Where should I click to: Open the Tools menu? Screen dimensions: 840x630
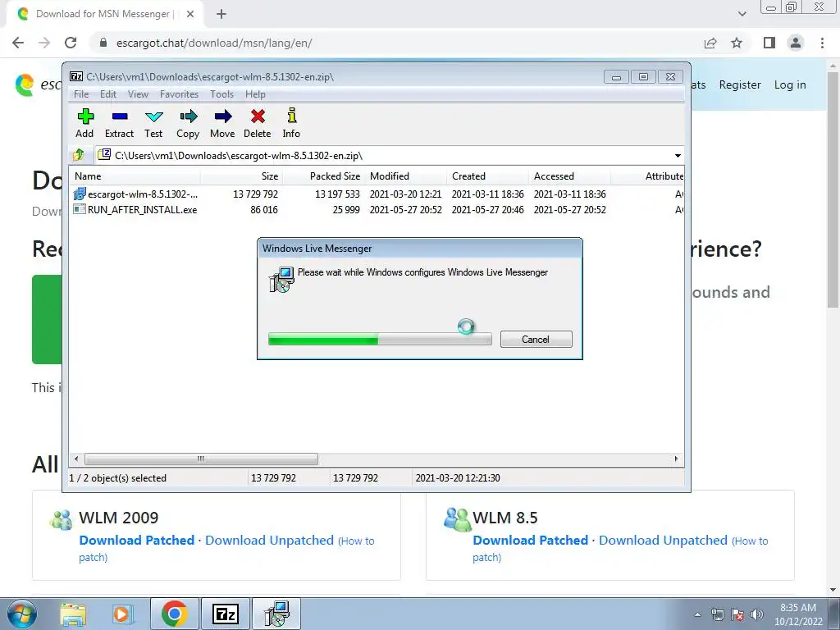coord(221,94)
